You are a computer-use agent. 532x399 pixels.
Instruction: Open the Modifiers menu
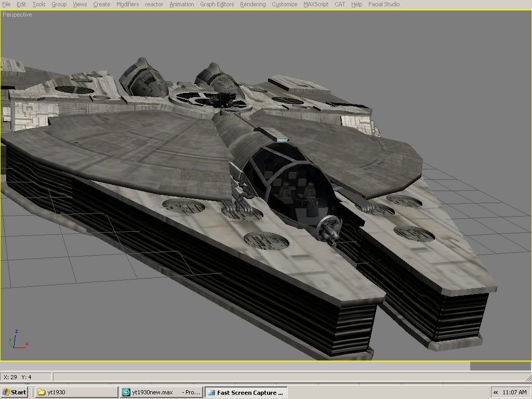click(128, 4)
